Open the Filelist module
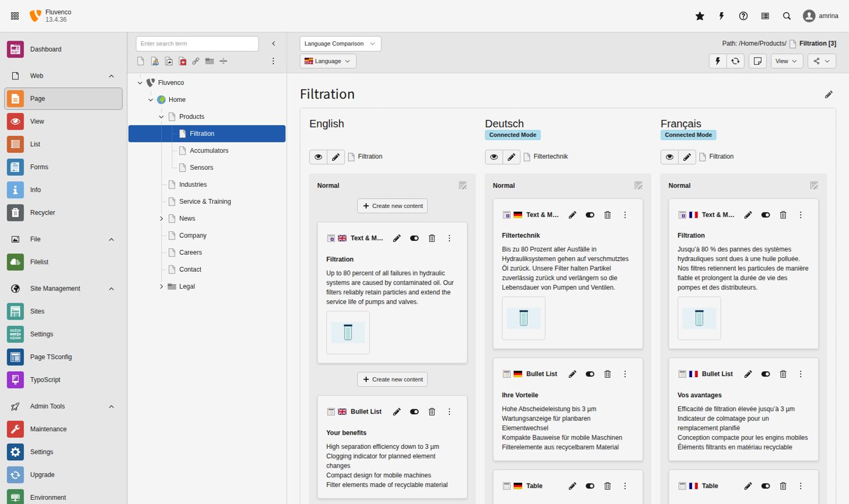 coord(64,262)
